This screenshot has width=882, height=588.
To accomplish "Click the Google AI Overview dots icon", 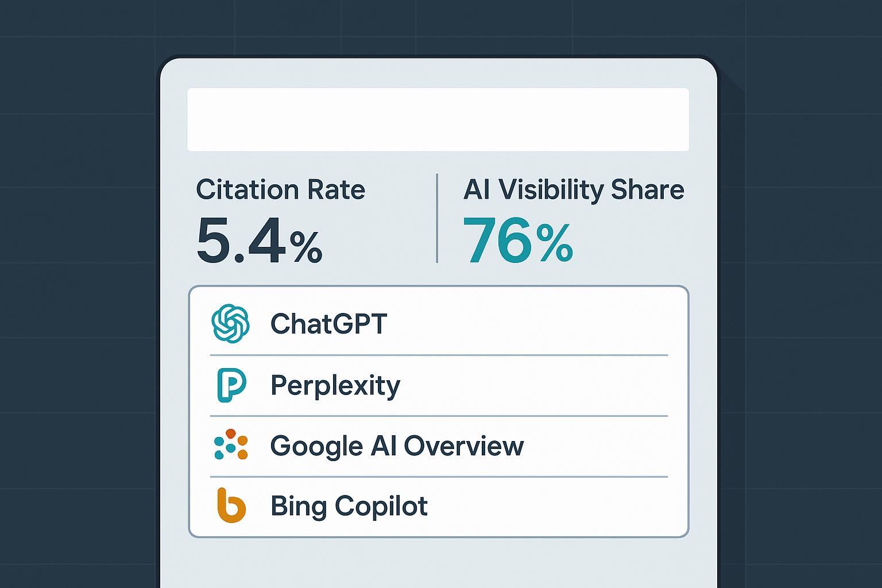I will coord(231,445).
